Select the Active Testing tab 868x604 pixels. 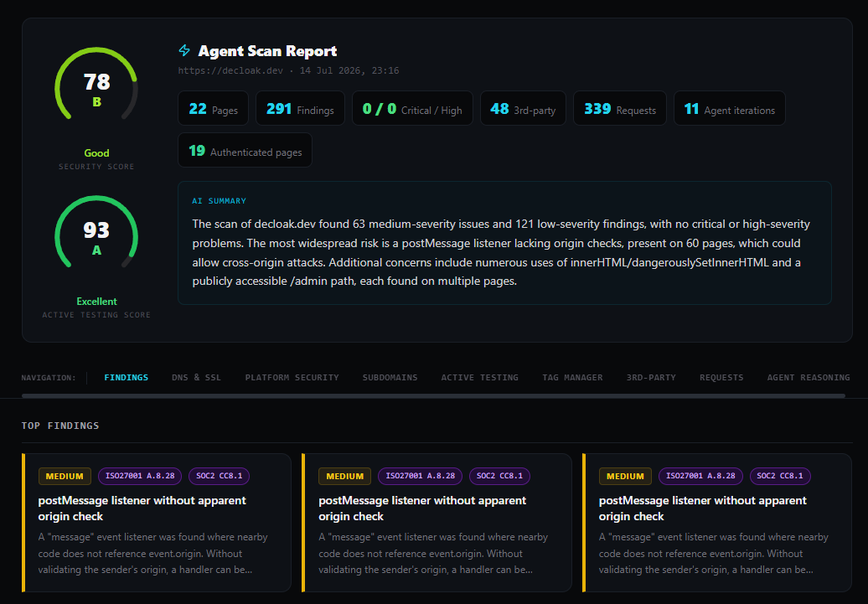(x=479, y=378)
